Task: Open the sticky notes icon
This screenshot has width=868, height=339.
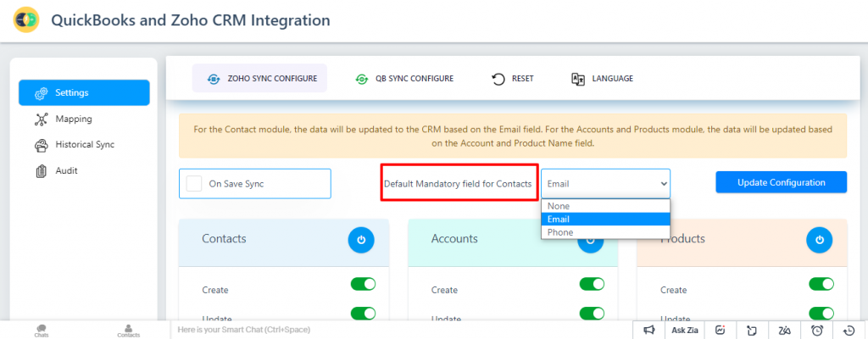Action: point(751,331)
